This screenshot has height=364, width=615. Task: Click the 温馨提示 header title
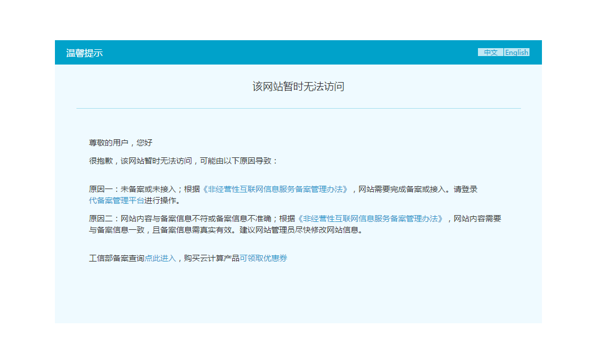(x=84, y=53)
